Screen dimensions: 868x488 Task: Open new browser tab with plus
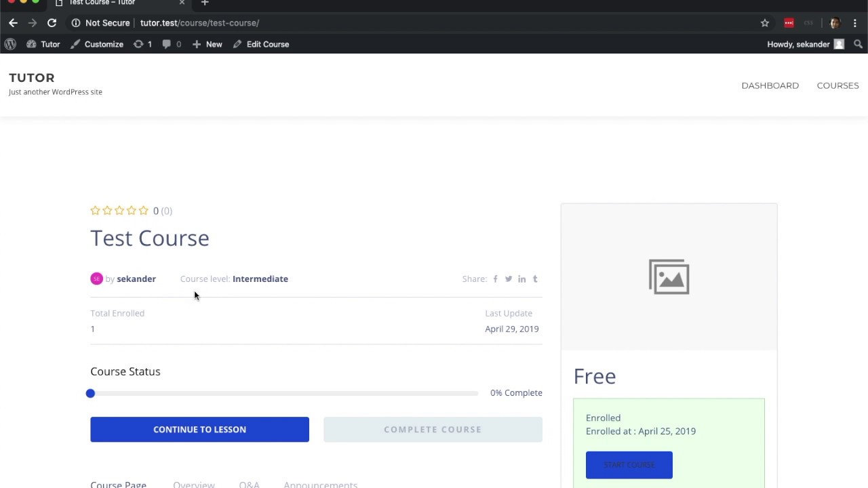(x=205, y=3)
